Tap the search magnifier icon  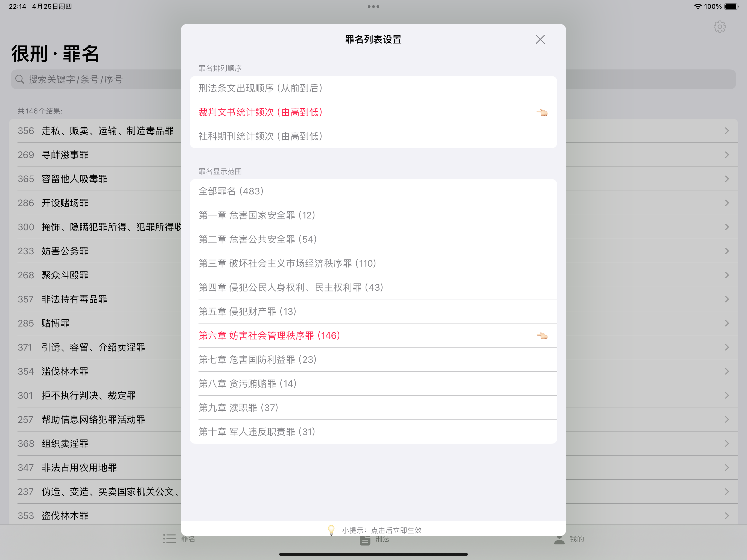20,79
